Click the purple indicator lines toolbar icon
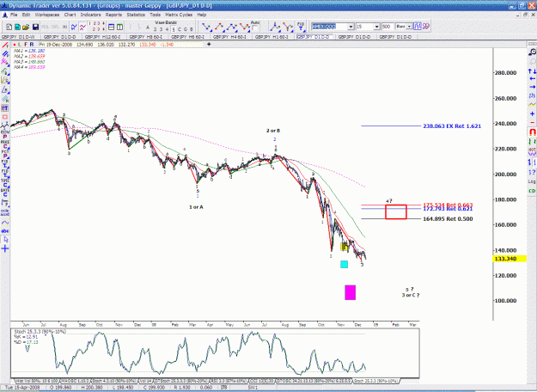This screenshot has height=392, width=537. (x=82, y=27)
